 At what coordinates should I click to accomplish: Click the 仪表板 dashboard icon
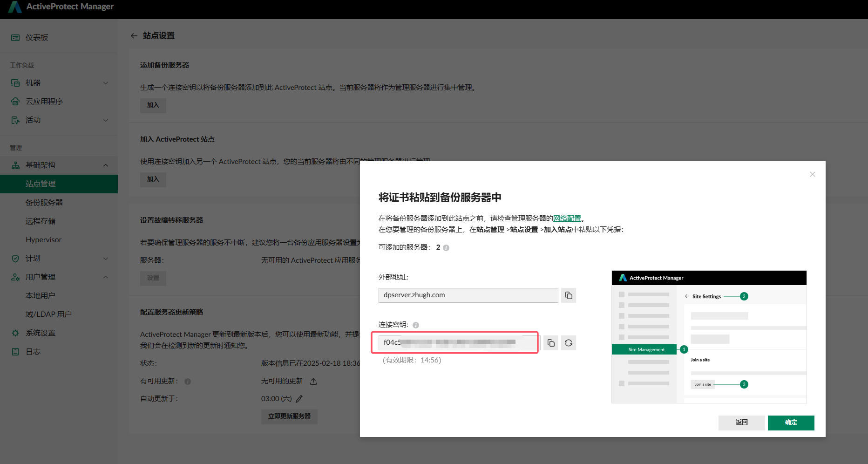click(x=15, y=37)
